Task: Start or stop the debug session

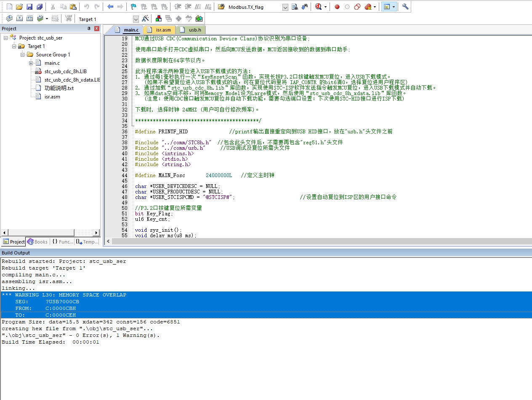Action: click(x=319, y=7)
